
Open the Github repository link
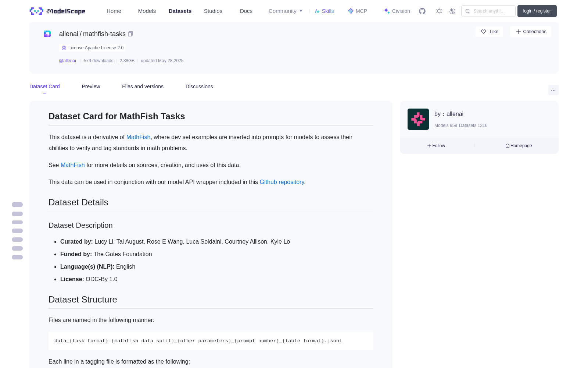coord(282,182)
